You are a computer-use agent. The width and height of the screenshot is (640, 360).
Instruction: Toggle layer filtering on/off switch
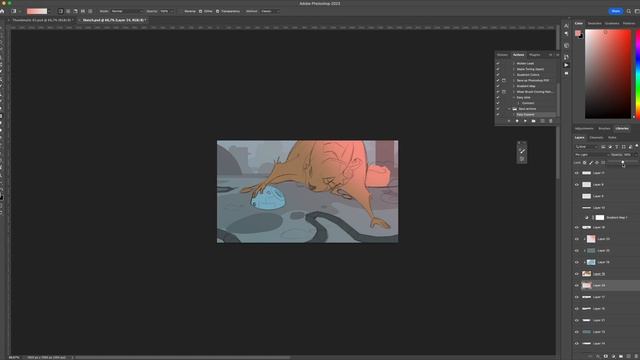click(x=637, y=146)
